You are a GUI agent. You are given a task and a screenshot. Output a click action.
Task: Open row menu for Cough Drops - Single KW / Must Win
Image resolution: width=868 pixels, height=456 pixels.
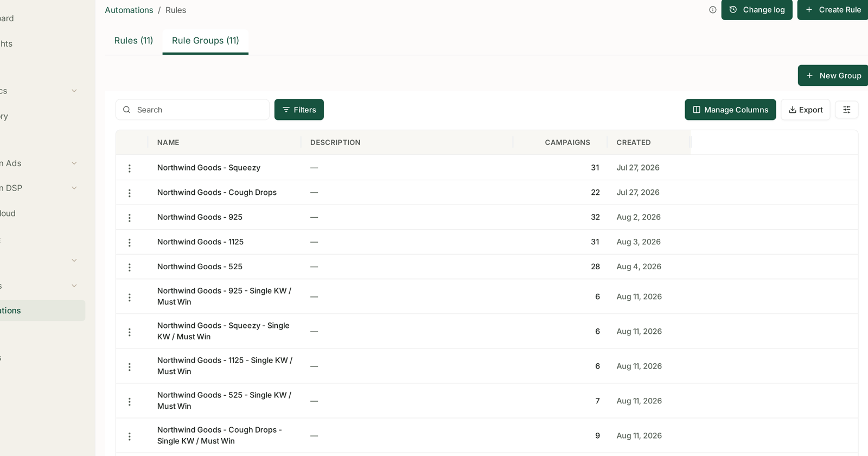click(x=129, y=436)
